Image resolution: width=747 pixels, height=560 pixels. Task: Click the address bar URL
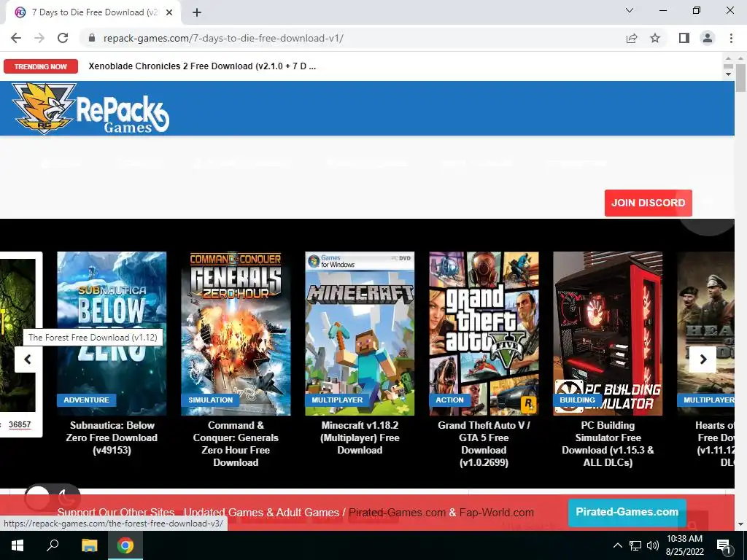pyautogui.click(x=223, y=38)
